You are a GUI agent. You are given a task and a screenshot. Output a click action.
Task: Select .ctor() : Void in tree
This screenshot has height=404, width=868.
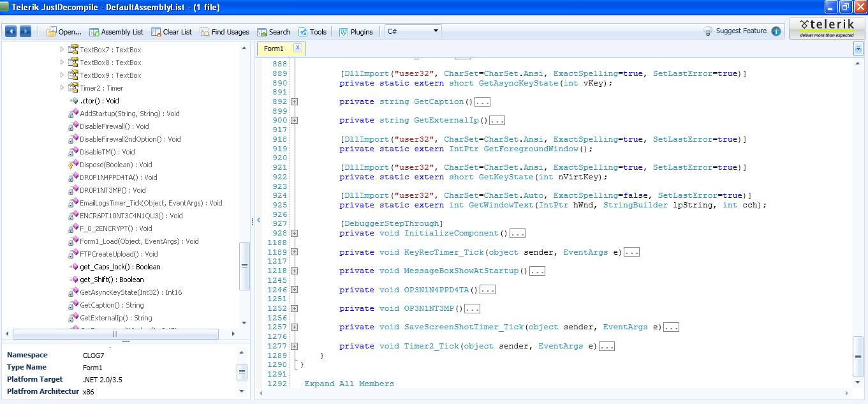pyautogui.click(x=99, y=101)
